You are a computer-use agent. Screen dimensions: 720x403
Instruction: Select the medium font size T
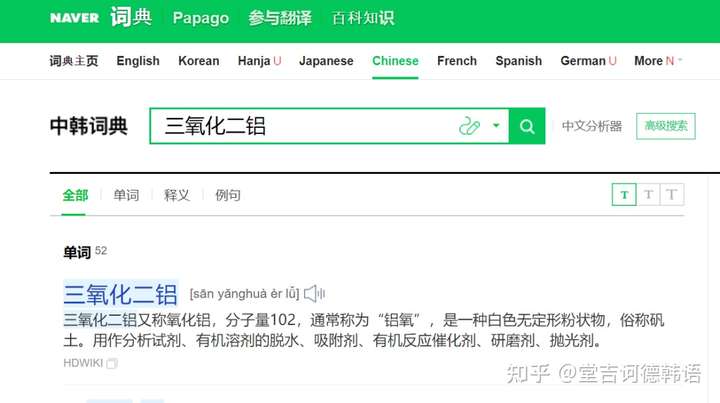[648, 195]
